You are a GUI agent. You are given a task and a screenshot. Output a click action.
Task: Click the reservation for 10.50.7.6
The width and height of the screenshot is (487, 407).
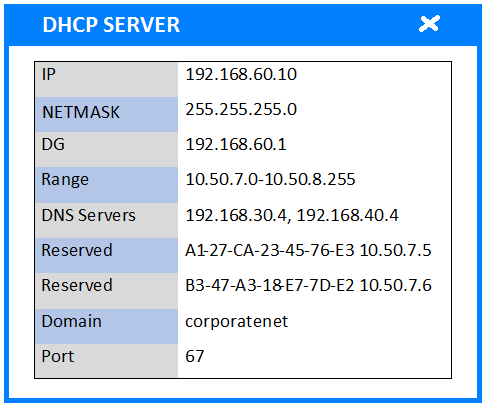pos(308,285)
